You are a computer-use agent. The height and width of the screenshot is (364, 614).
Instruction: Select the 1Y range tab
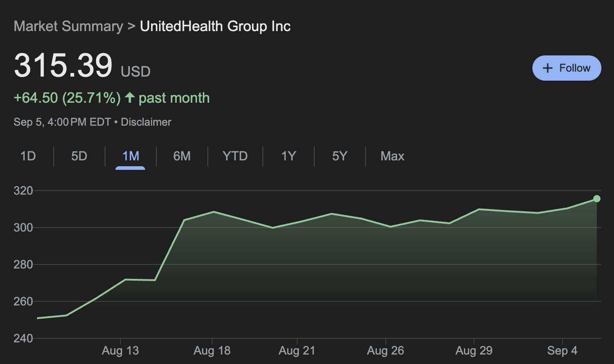pos(288,156)
